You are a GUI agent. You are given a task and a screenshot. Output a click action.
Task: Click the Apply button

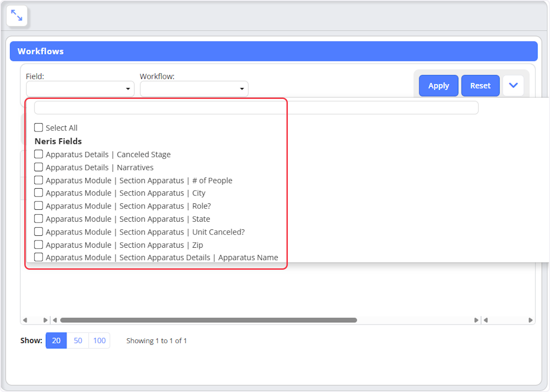439,86
